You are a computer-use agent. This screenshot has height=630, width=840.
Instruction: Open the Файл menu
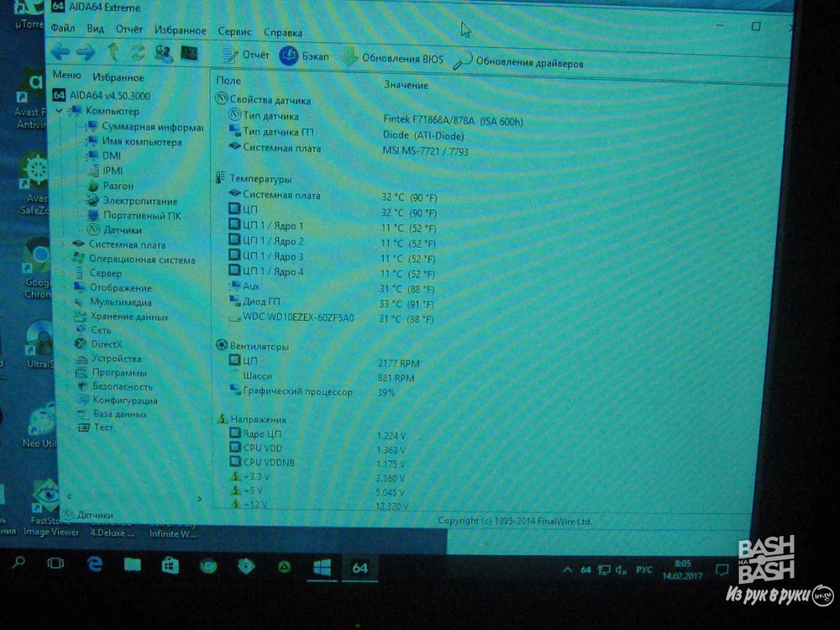pyautogui.click(x=63, y=28)
